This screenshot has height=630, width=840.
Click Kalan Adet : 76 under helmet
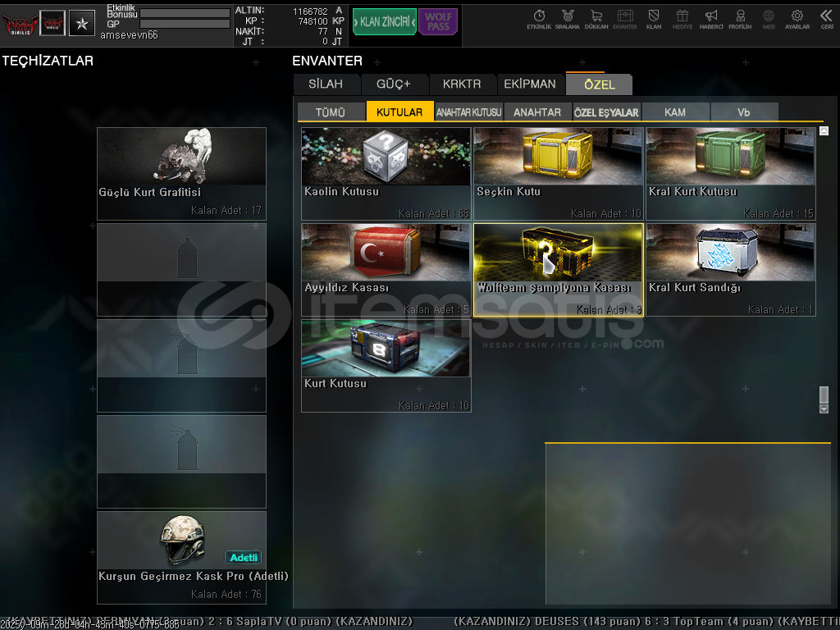tap(226, 594)
